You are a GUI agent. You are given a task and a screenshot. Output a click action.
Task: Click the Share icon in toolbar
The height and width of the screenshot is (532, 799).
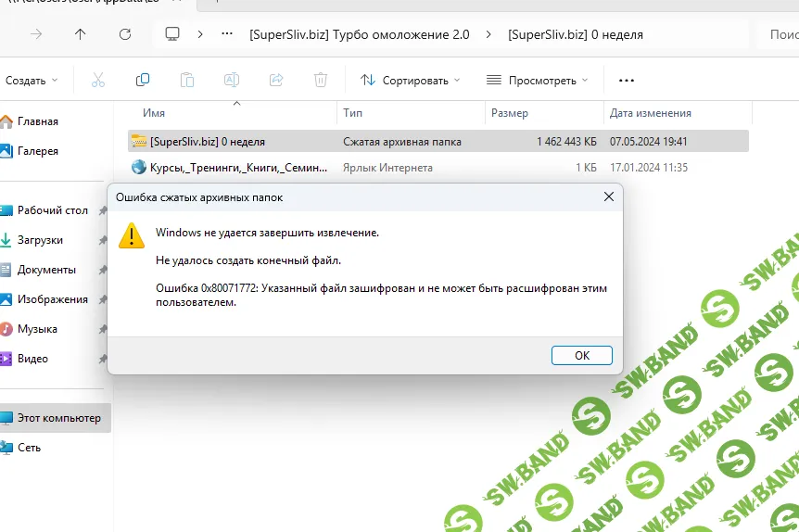point(276,81)
